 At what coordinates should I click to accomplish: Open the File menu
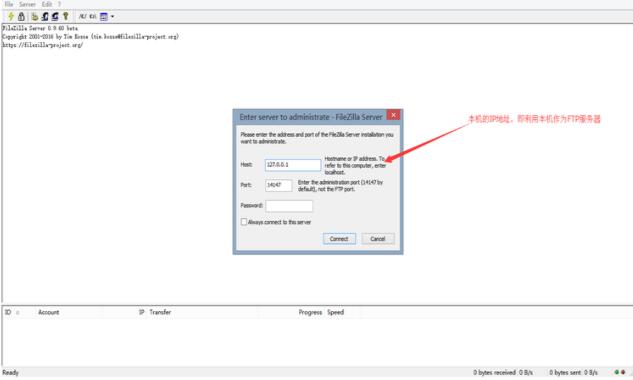point(9,4)
